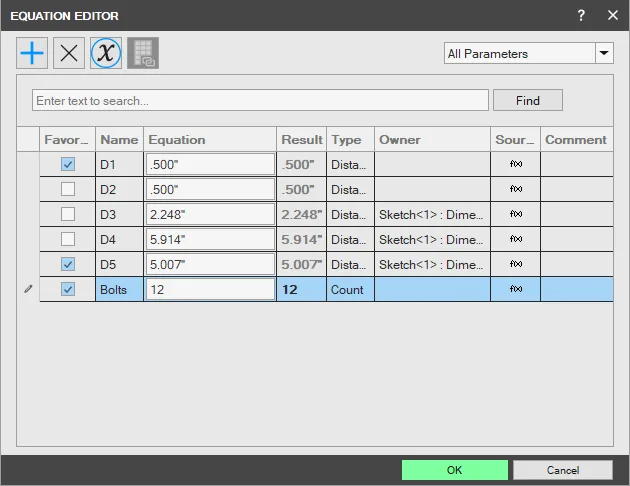This screenshot has height=486, width=630.
Task: Click the D4 result value 5.914"
Action: click(x=301, y=239)
